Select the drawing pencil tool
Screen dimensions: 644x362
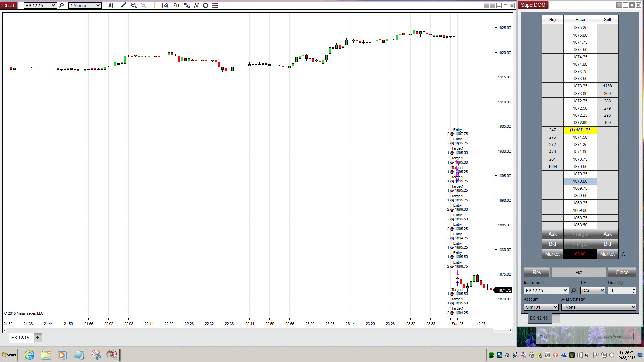pos(123,5)
